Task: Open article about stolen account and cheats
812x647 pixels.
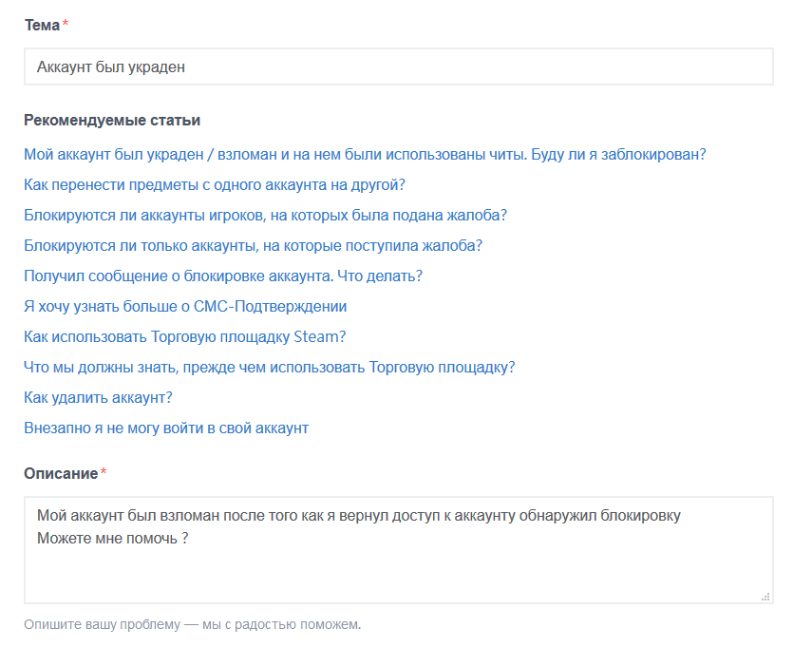Action: (365, 154)
